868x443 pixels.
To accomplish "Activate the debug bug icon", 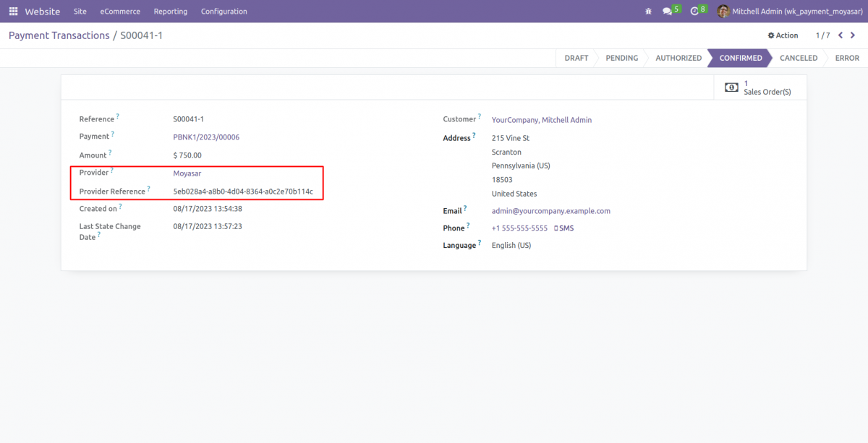I will coord(648,11).
